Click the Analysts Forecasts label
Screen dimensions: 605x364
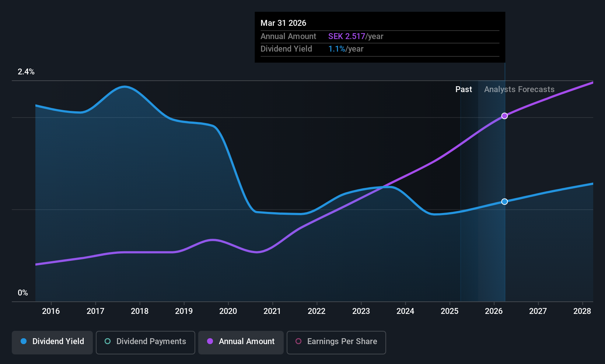(519, 90)
